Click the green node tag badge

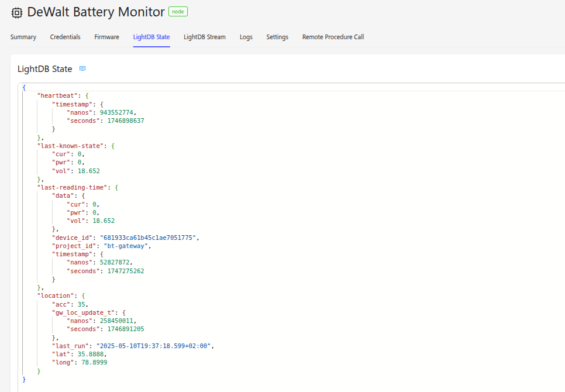pos(178,12)
